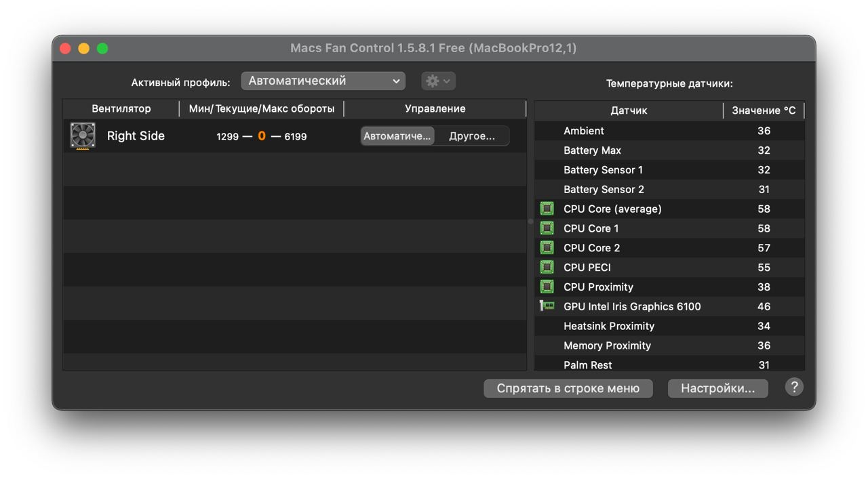868x479 pixels.
Task: Select the Right Side fan name
Action: coord(136,136)
